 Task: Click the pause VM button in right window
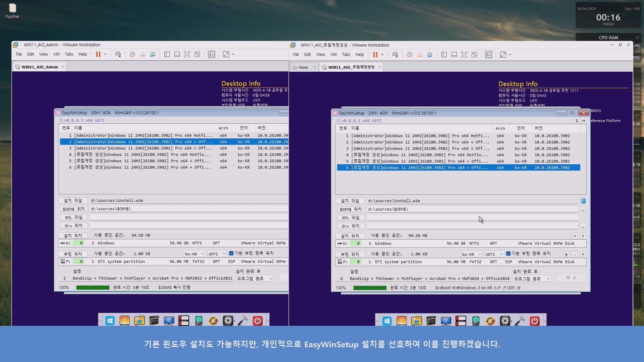375,55
